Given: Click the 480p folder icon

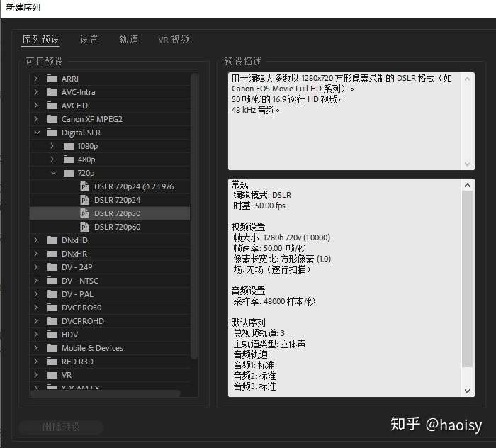Looking at the screenshot, I should (69, 159).
